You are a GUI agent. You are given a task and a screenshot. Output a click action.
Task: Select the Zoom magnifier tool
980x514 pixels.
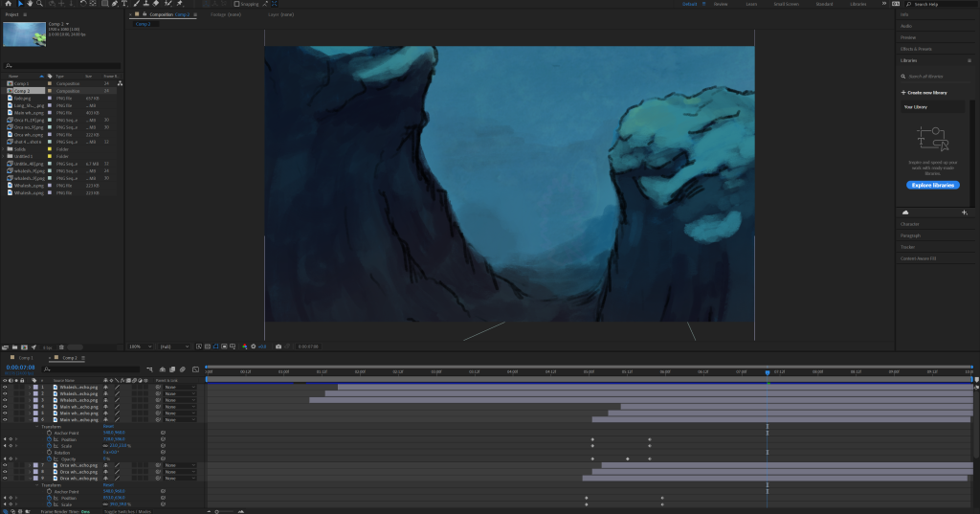coord(39,4)
